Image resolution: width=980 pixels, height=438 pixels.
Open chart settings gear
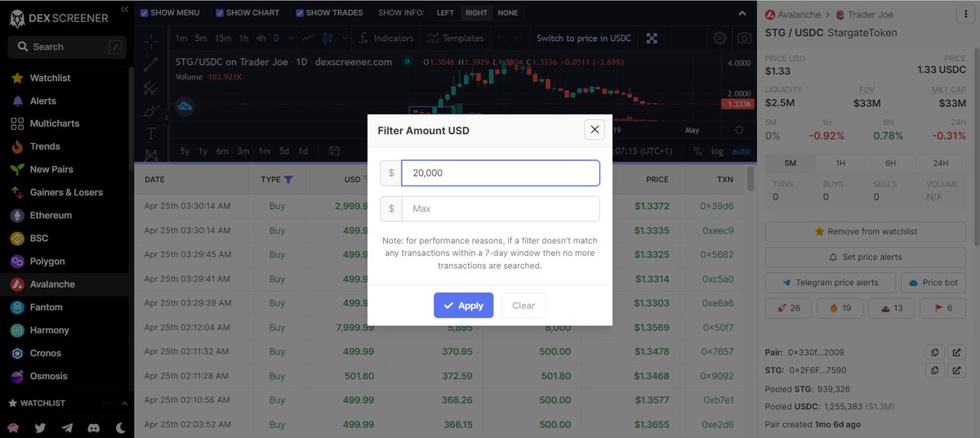click(719, 38)
